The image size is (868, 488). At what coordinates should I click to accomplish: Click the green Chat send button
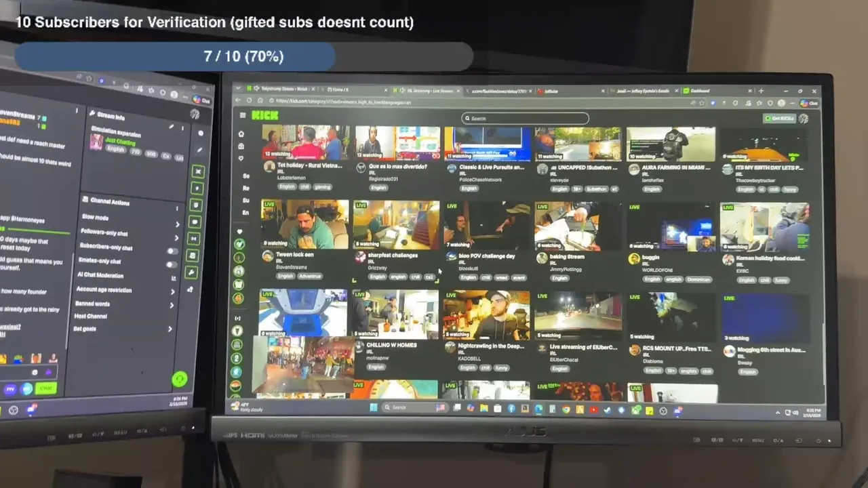pyautogui.click(x=46, y=389)
